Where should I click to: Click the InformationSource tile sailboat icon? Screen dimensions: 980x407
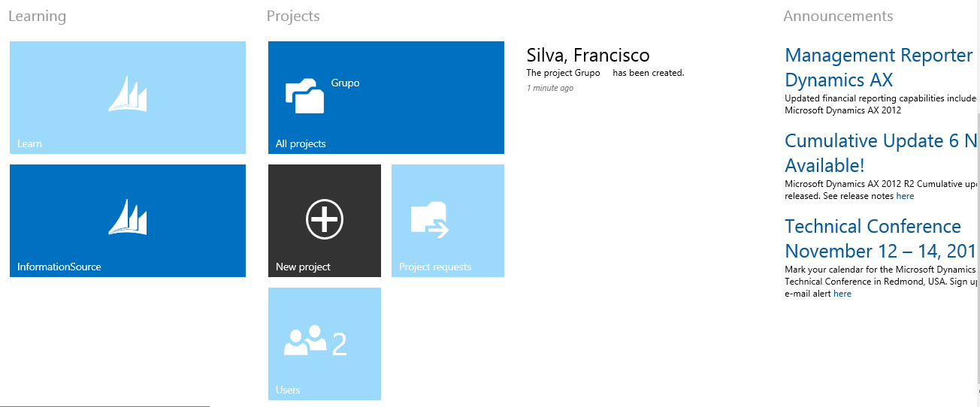tap(127, 218)
